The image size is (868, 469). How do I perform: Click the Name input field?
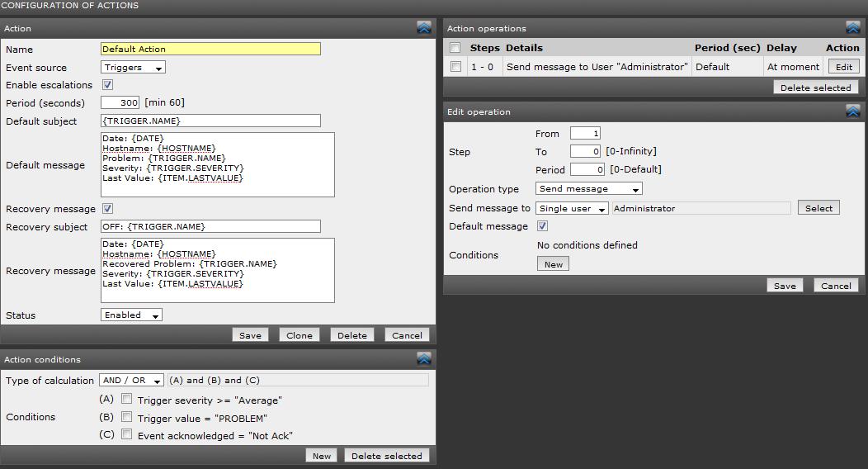point(210,49)
